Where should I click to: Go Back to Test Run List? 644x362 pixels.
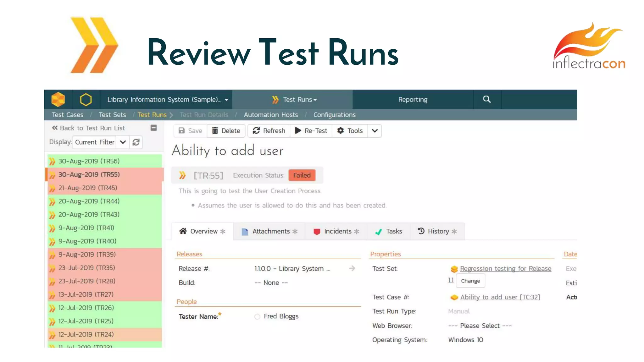88,128
